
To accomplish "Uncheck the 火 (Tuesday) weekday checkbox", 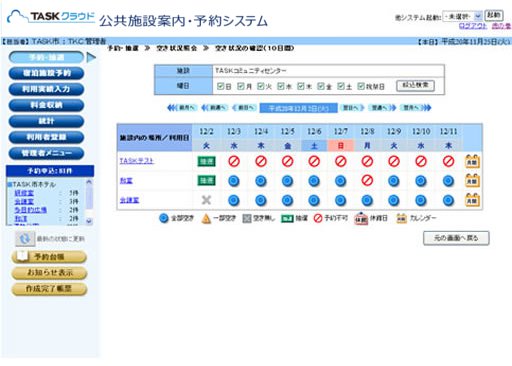I will (260, 86).
